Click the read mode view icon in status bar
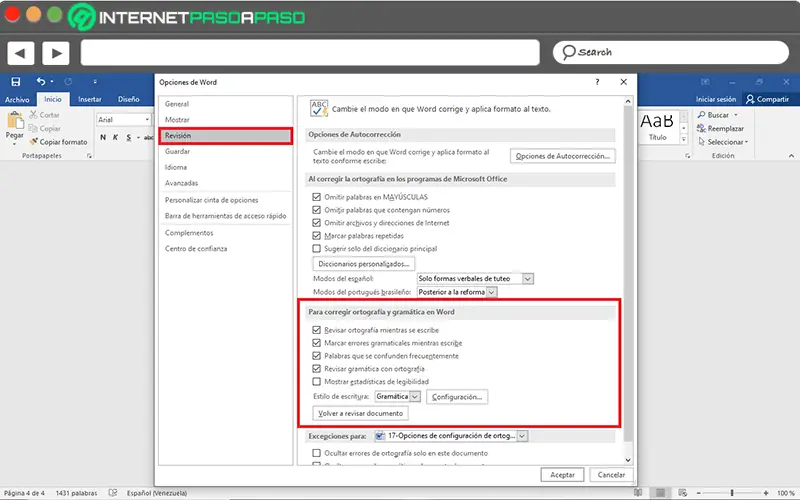The image size is (800, 500). point(638,493)
